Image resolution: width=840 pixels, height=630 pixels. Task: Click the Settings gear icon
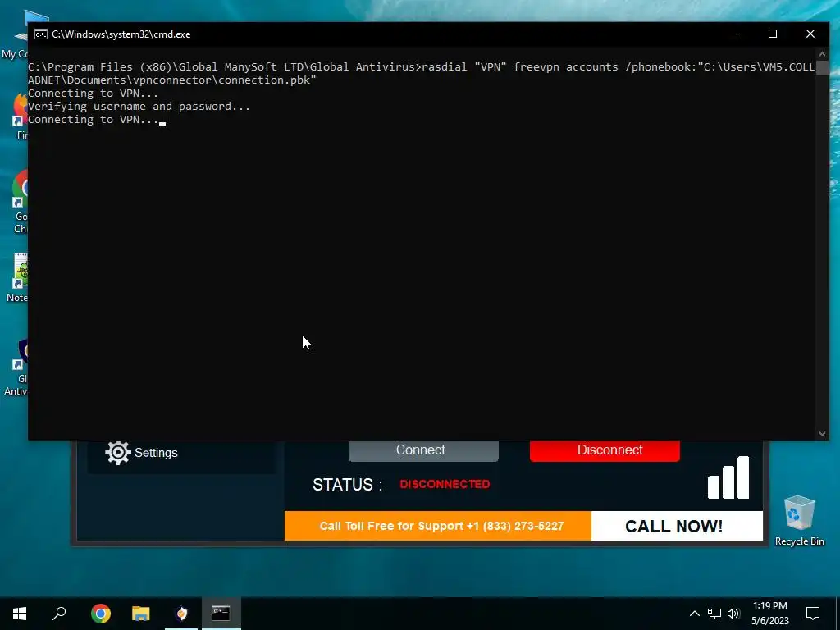(x=118, y=453)
